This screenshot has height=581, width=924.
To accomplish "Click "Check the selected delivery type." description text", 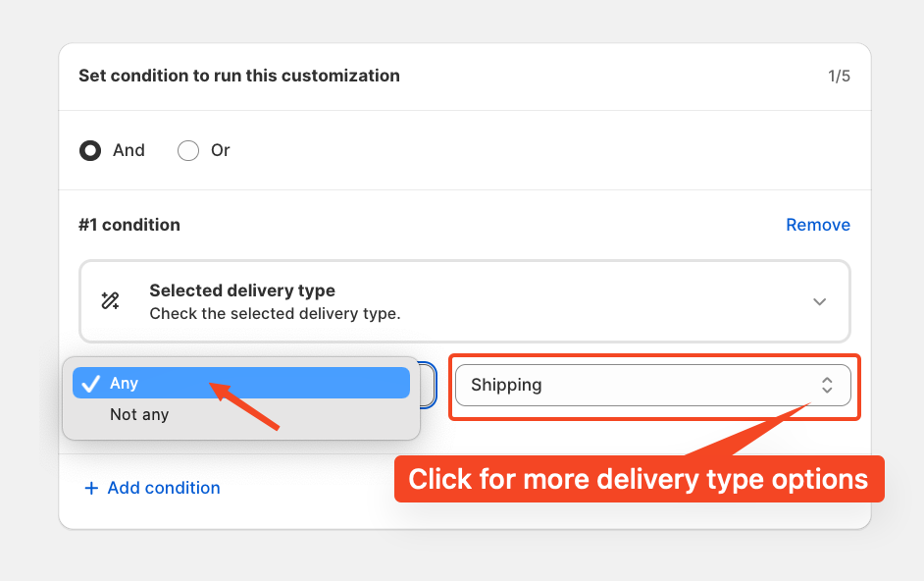I will pyautogui.click(x=276, y=314).
